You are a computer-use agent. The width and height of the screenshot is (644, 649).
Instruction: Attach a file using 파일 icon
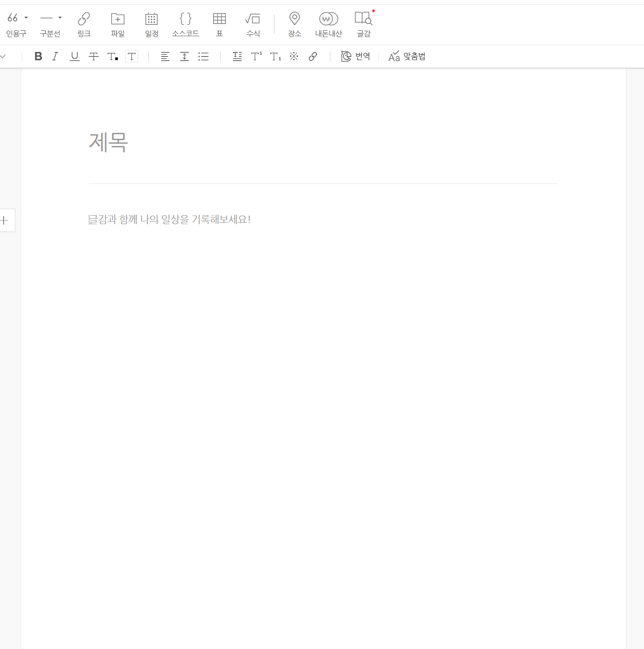pos(118,24)
